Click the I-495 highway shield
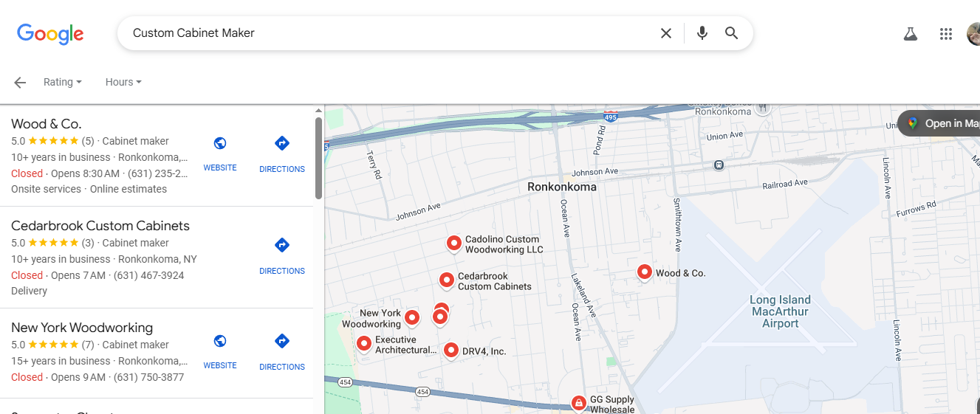This screenshot has height=414, width=980. coord(610,116)
